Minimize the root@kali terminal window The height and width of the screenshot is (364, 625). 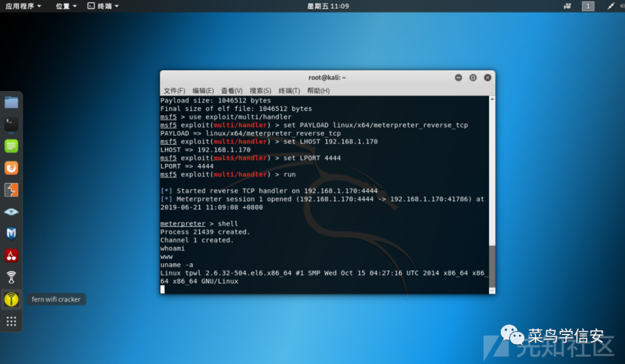pyautogui.click(x=458, y=78)
